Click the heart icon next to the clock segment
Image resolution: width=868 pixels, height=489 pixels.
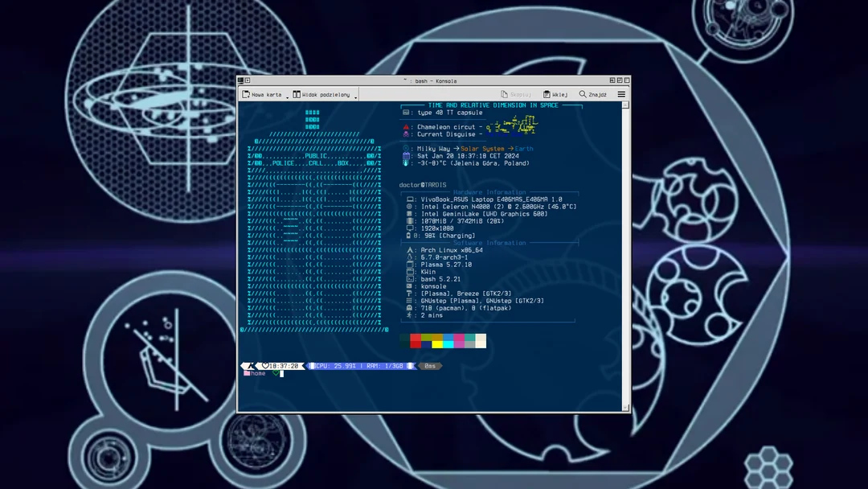pos(265,366)
